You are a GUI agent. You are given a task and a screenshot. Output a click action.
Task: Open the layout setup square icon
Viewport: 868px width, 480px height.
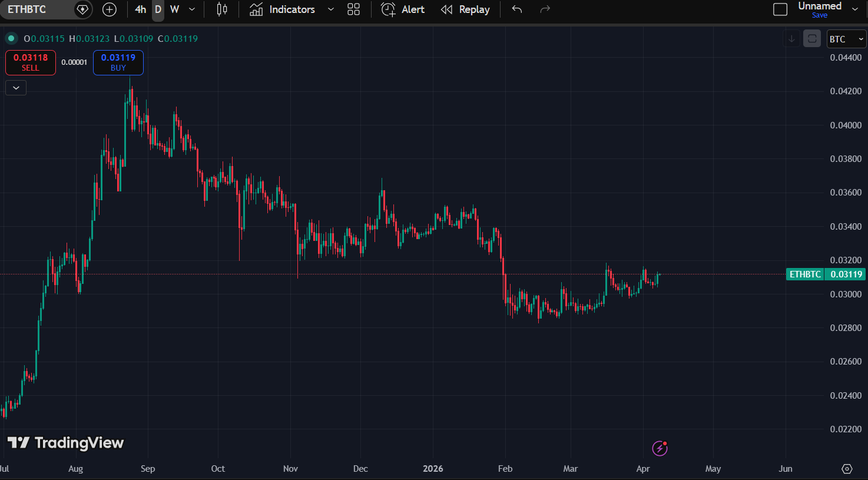point(780,9)
